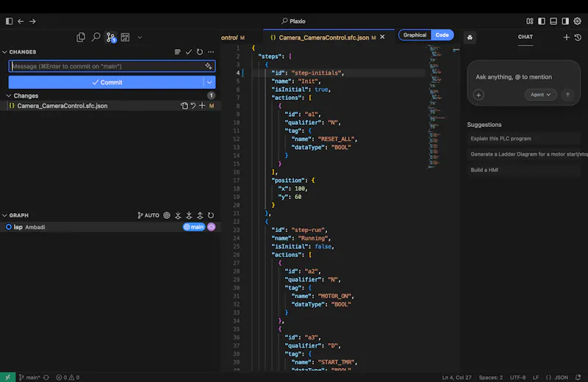Click the blue Commit button

click(x=107, y=82)
